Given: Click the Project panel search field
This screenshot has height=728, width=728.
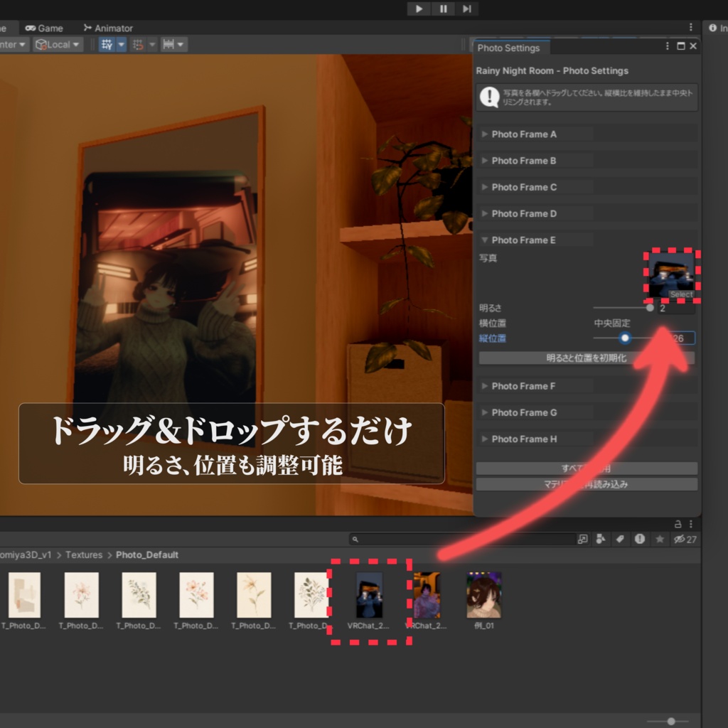Looking at the screenshot, I should click(462, 539).
